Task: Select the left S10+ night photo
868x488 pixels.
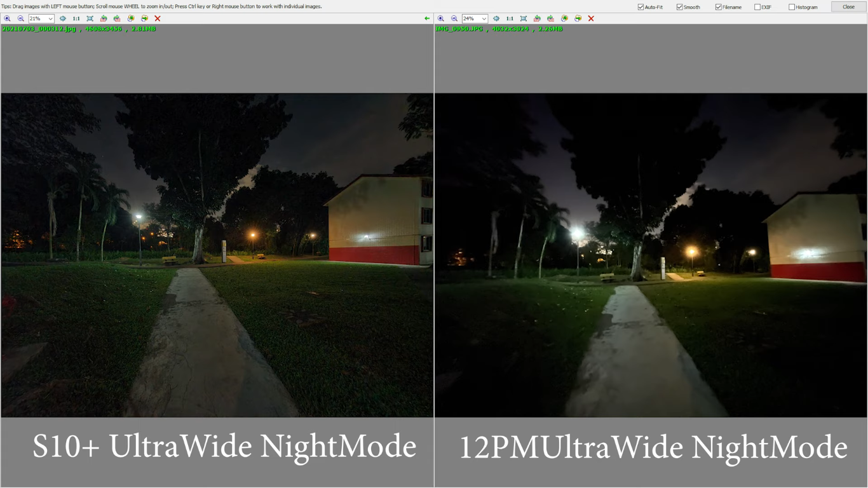Action: coord(217,255)
